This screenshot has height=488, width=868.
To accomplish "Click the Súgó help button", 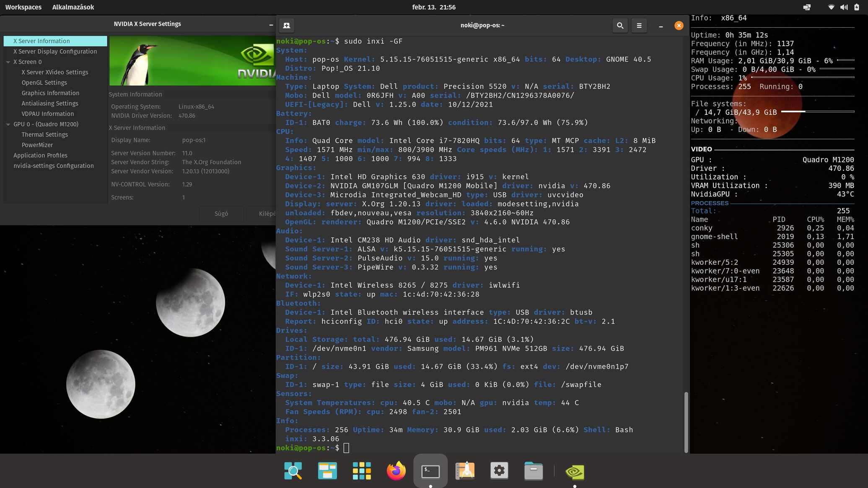I will pyautogui.click(x=221, y=214).
